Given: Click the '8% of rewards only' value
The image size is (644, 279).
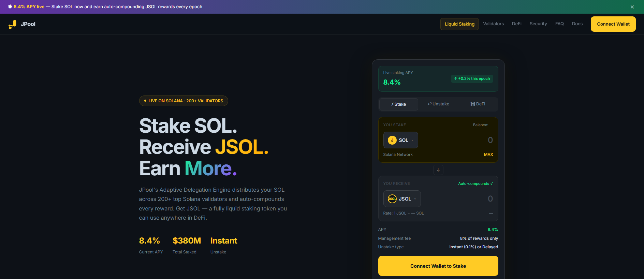Looking at the screenshot, I should point(479,238).
